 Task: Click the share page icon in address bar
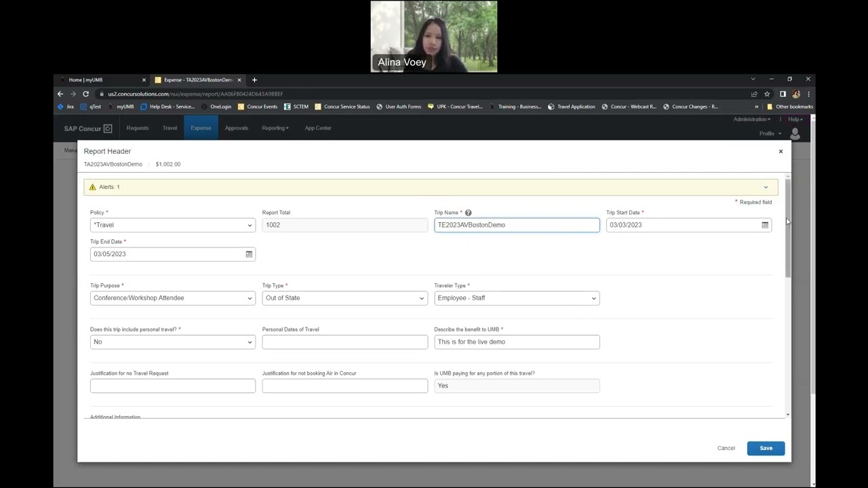tap(754, 94)
